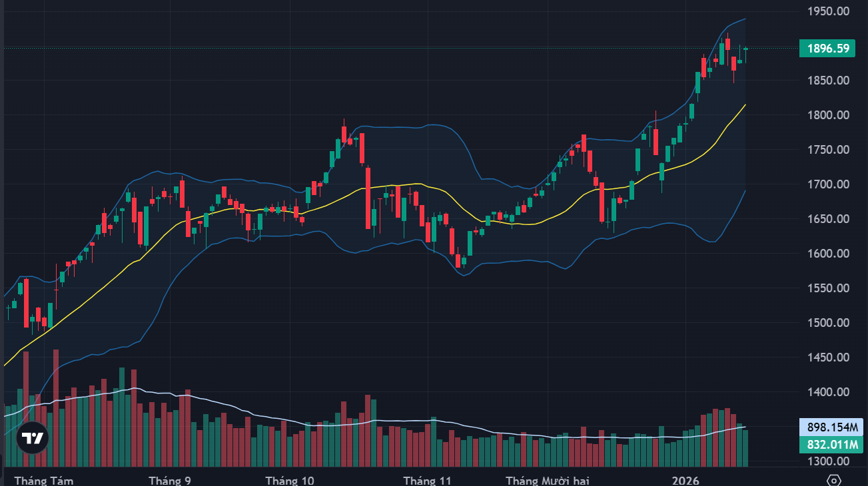This screenshot has height=486, width=868.
Task: Choose the Tháng Mười hai axis label
Action: 548,480
